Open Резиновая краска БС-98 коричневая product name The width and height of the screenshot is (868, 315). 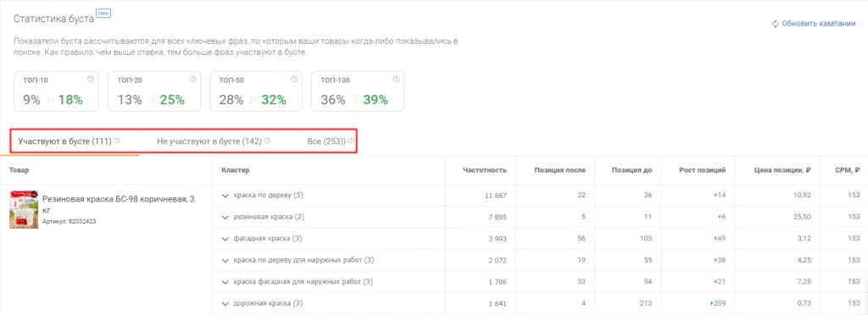(119, 204)
